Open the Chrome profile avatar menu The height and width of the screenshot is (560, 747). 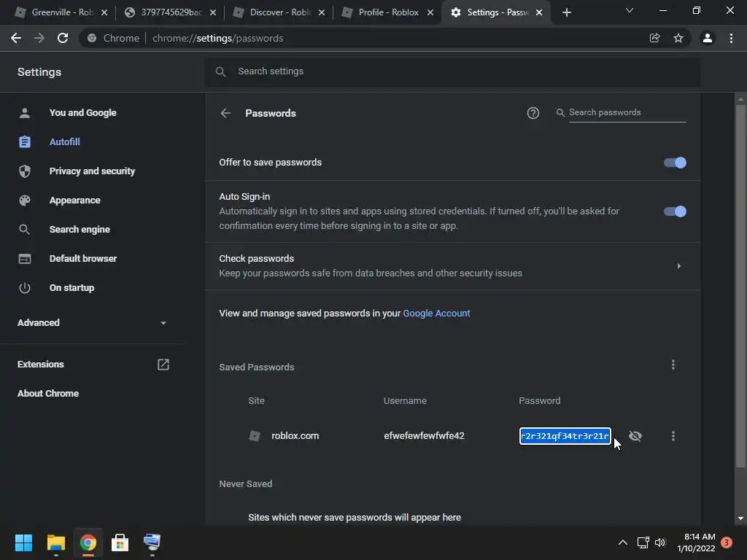click(708, 38)
